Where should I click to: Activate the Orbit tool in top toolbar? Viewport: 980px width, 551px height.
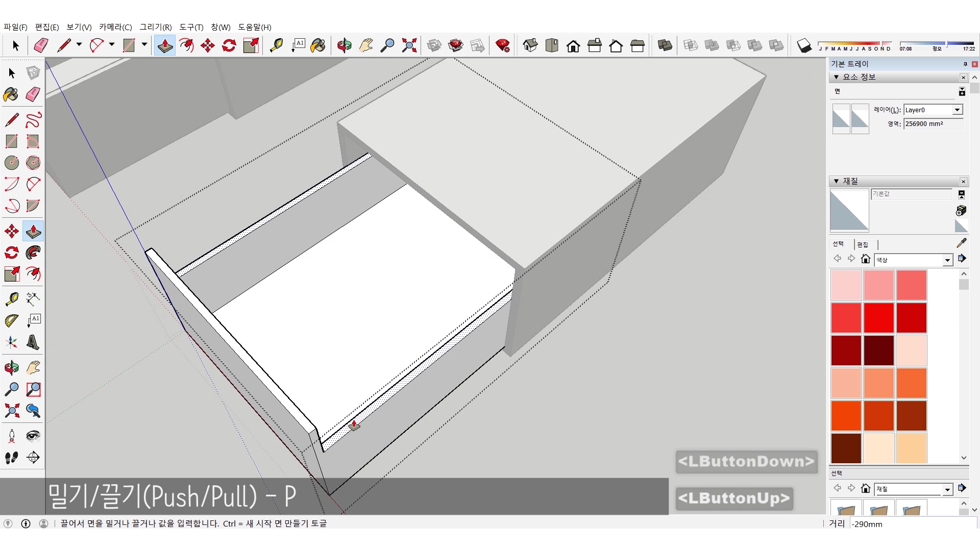(344, 46)
